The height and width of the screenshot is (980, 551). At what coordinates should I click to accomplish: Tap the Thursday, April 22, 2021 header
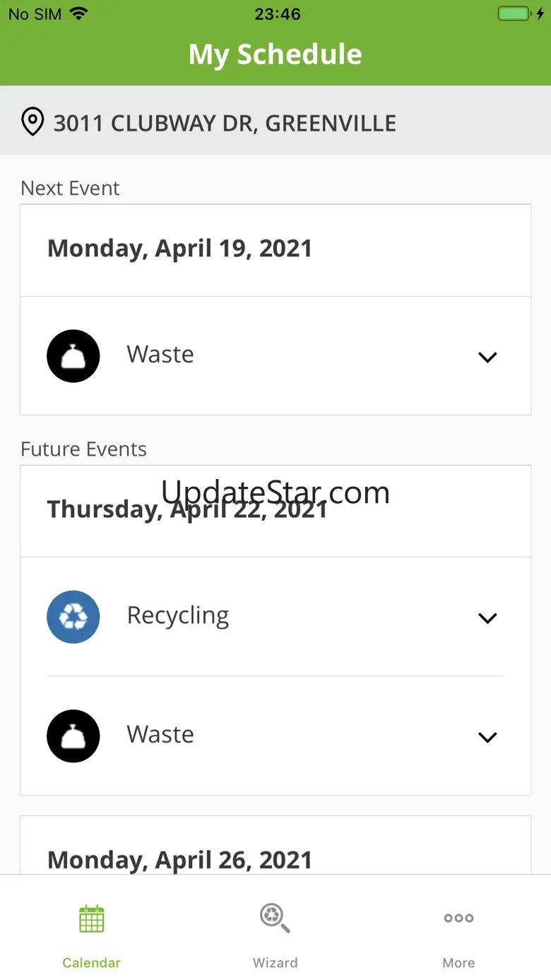point(187,509)
